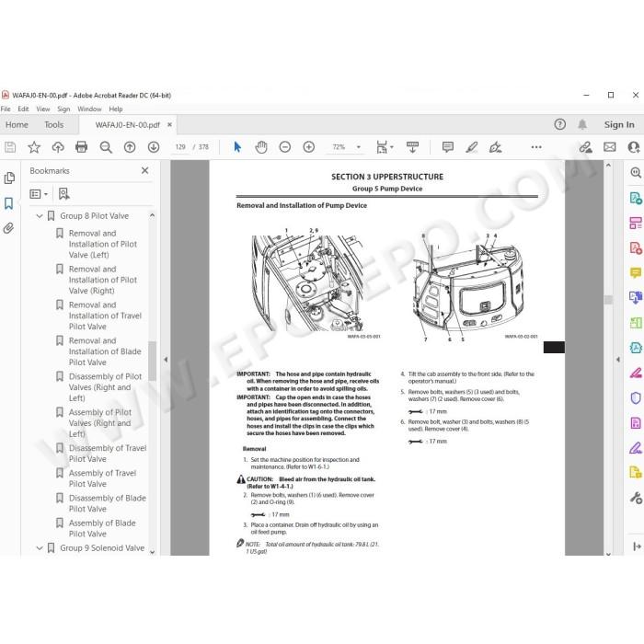This screenshot has width=644, height=644.
Task: Open Protect shield tool in right rail
Action: click(x=636, y=397)
